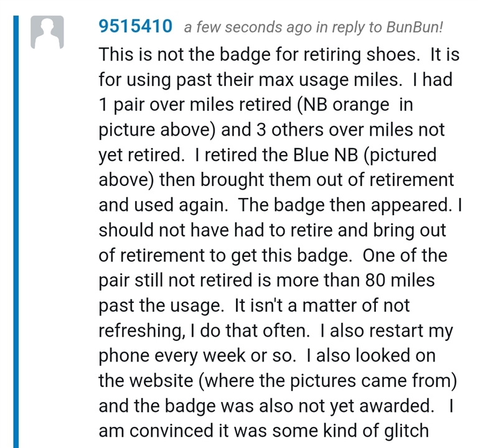
Task: Click the words 'Blue NB (pictured'
Action: 365,155
